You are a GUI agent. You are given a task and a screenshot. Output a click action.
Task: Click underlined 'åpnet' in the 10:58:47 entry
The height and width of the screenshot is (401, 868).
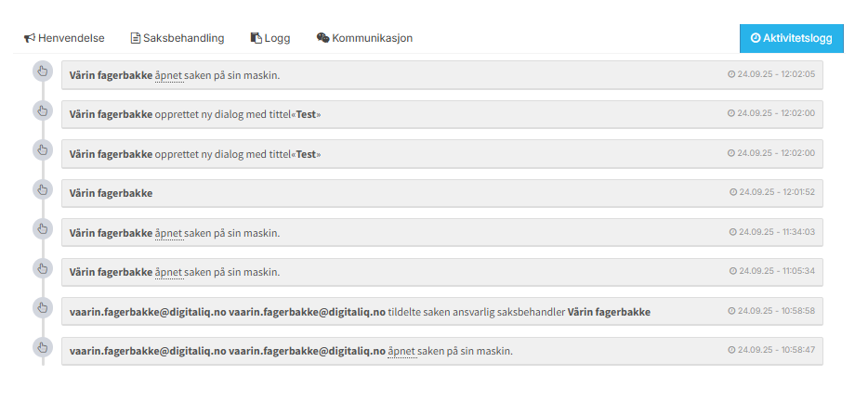tap(401, 351)
